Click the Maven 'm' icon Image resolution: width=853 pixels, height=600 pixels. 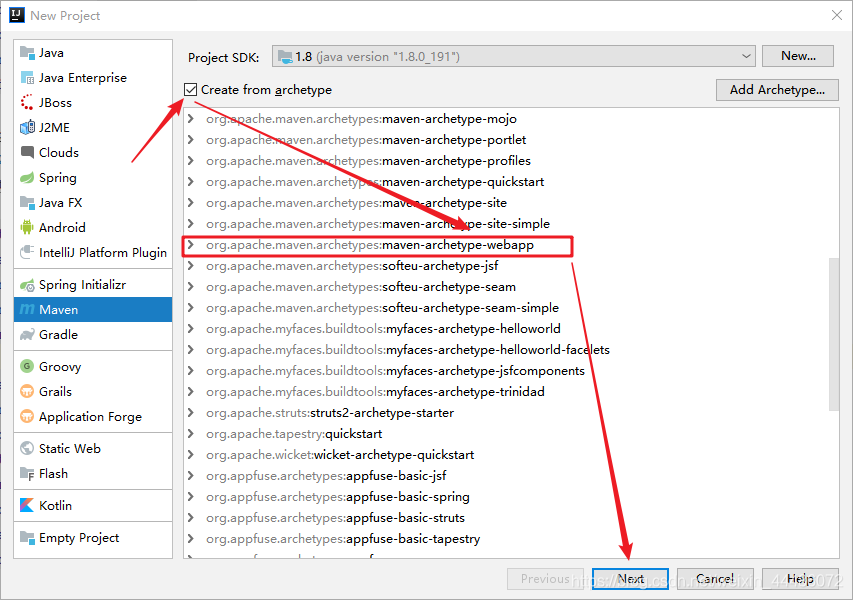[27, 310]
